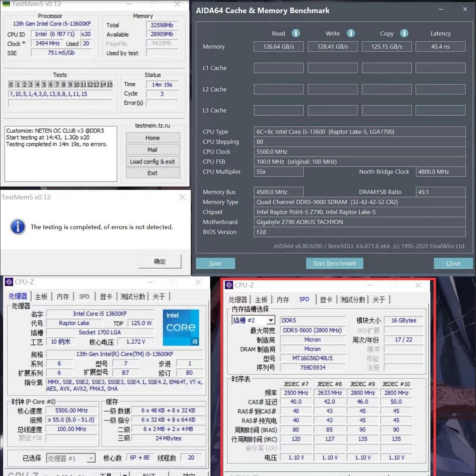The width and height of the screenshot is (476, 476).
Task: Open 处理器 tab in SPD CPU-Z window
Action: pos(238,300)
